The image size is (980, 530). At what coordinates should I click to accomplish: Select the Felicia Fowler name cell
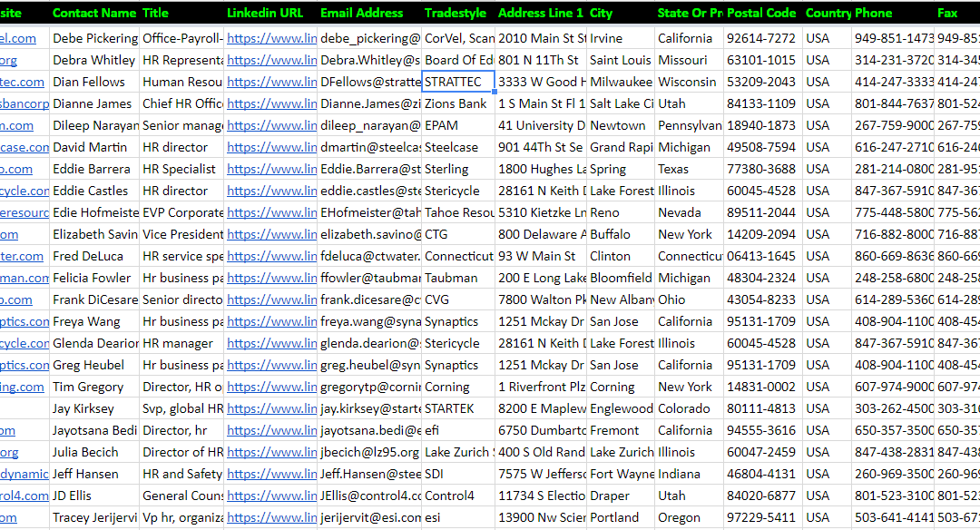coord(94,278)
